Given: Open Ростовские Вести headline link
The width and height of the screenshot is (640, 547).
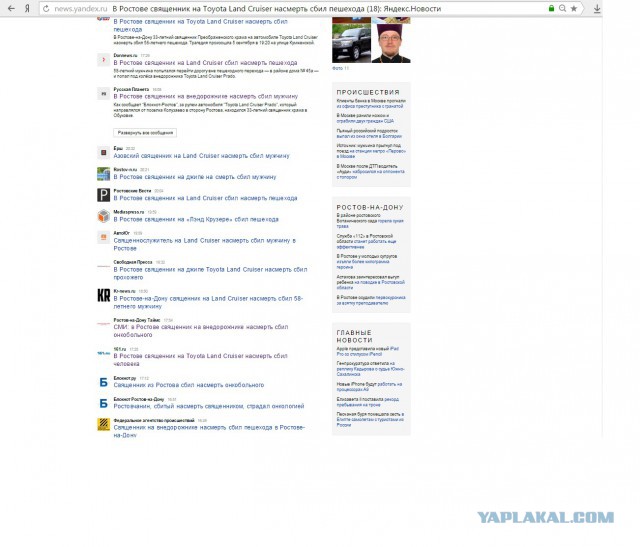Looking at the screenshot, I should pyautogui.click(x=205, y=198).
